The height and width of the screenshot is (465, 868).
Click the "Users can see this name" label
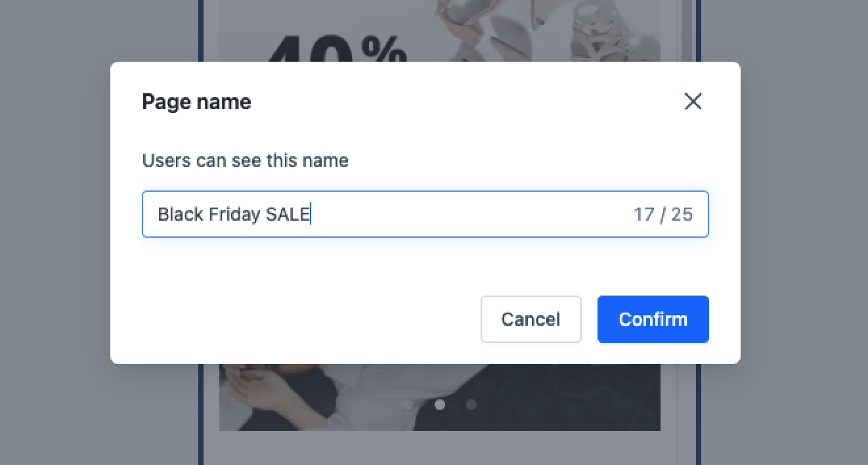click(245, 161)
